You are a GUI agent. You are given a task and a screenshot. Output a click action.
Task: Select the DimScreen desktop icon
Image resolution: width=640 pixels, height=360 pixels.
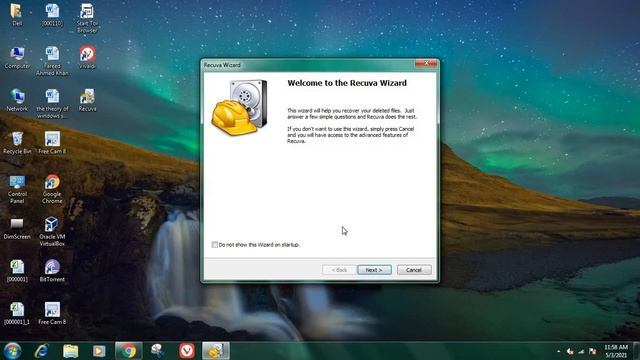click(x=17, y=228)
